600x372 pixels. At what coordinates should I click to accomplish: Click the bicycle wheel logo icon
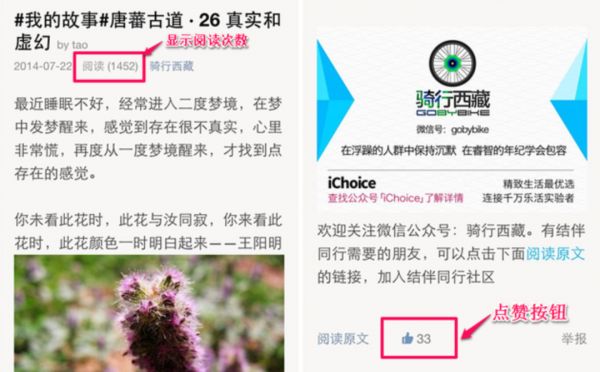452,63
